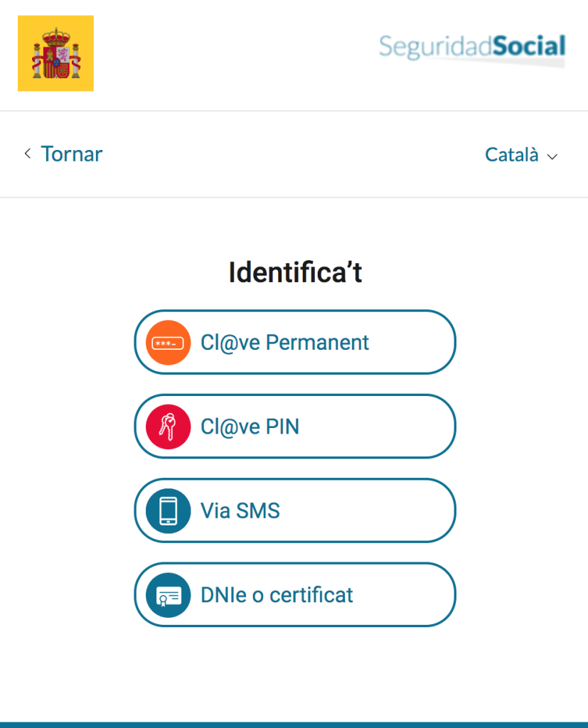This screenshot has width=588, height=728.
Task: Log in with DNIe o certificat button
Action: 295,595
